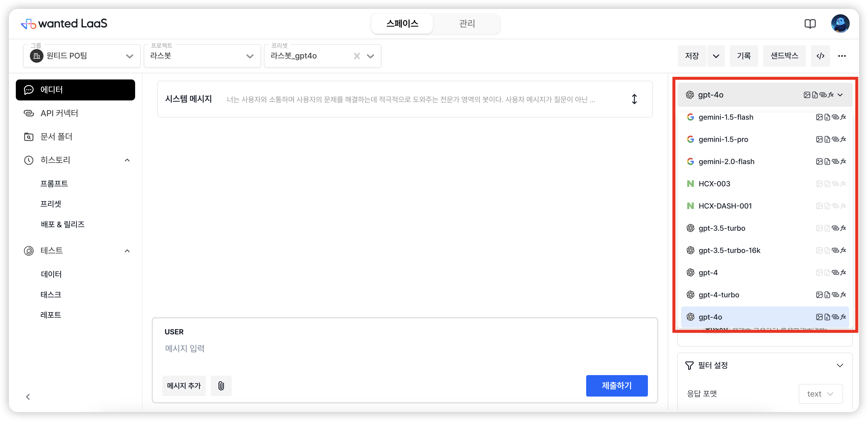Click the folder icon beside 문서 폴더

(x=29, y=137)
